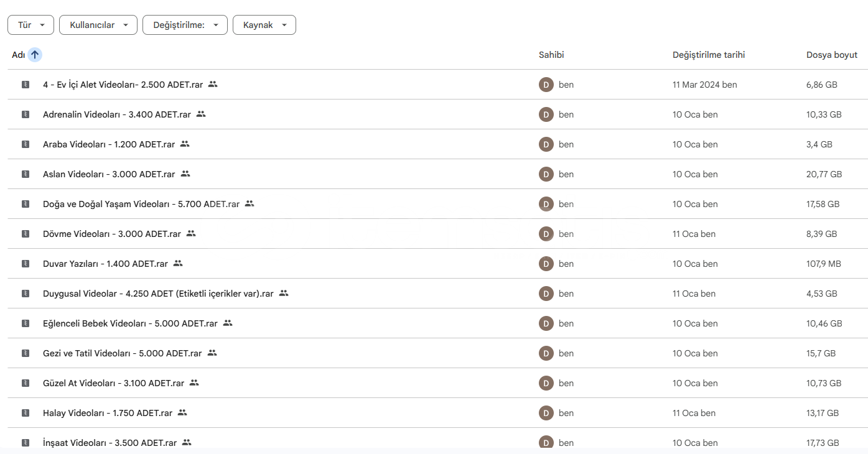Click the owner avatar on Aslan Videoları row
This screenshot has width=868, height=454.
[x=546, y=174]
